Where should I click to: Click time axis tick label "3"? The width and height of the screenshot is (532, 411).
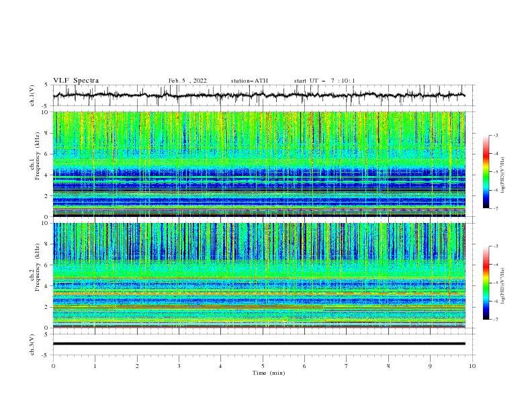coord(179,366)
